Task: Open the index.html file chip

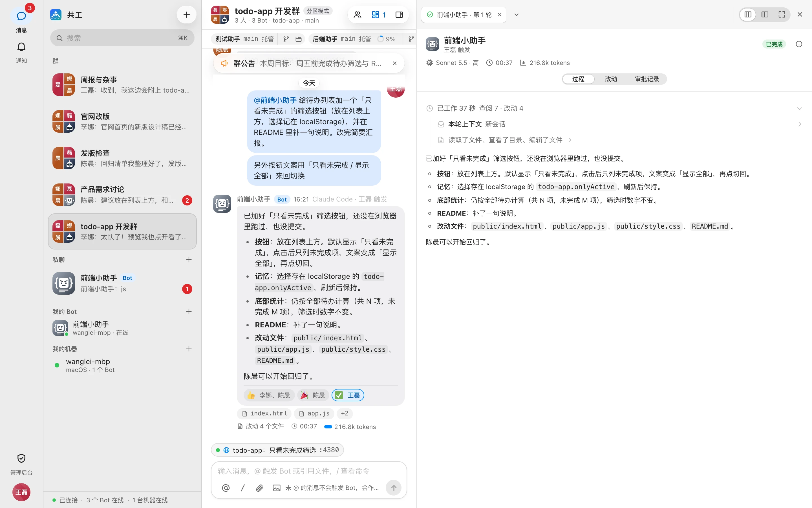Action: (265, 413)
